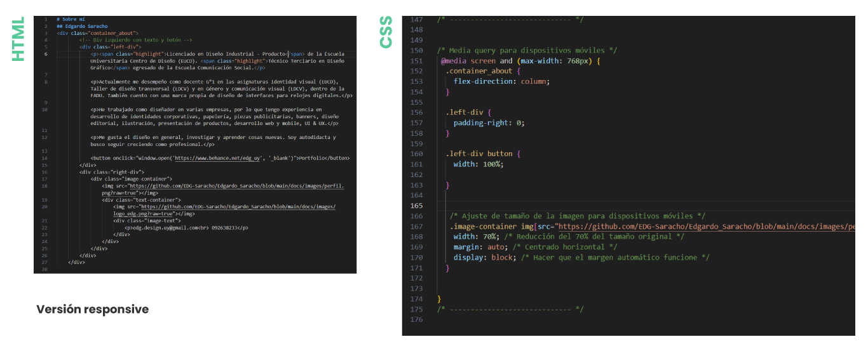Open the GitHub URL in the CSS selector

[x=706, y=226]
